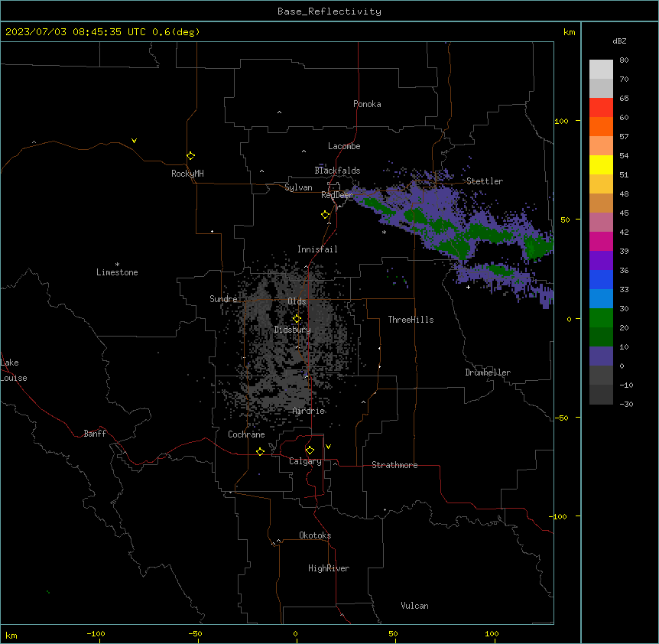Click the 80 value in dBZ legend
Viewport: 659px width, 644px height.
pyautogui.click(x=624, y=60)
